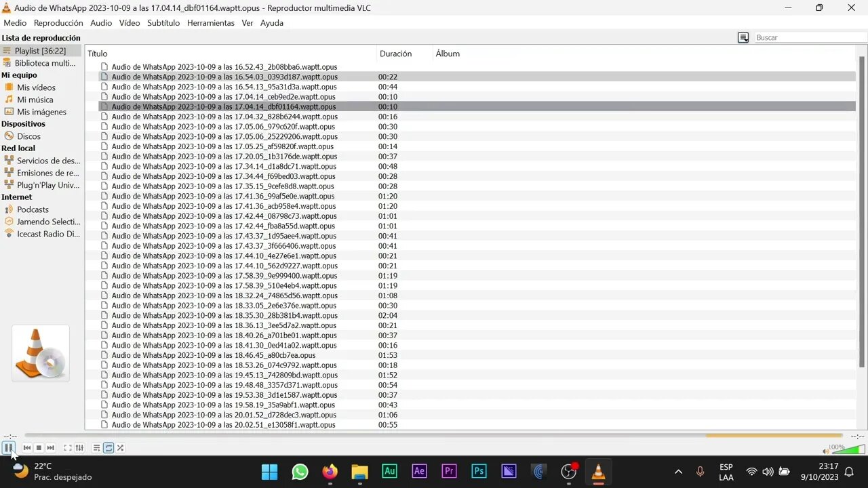Mute audio via VLC speaker icon
Image resolution: width=868 pixels, height=488 pixels.
pos(826,450)
